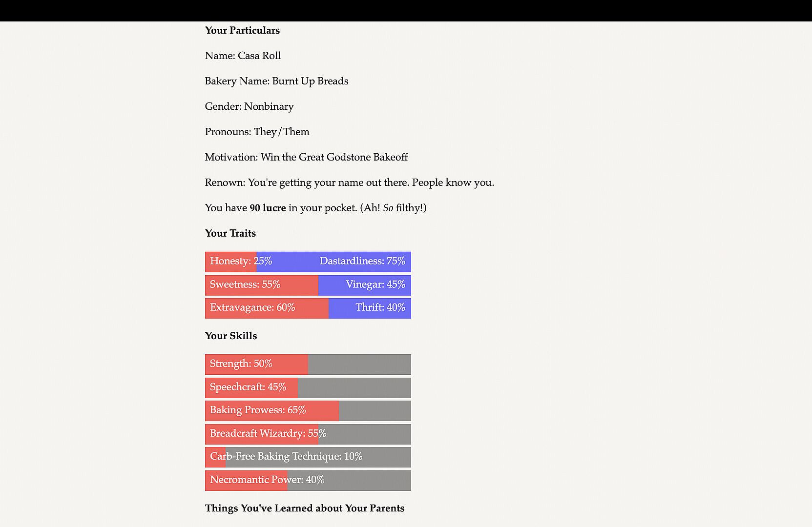The height and width of the screenshot is (527, 812).
Task: Click the Motivation line about the Godstone Bakeoff
Action: (x=306, y=157)
